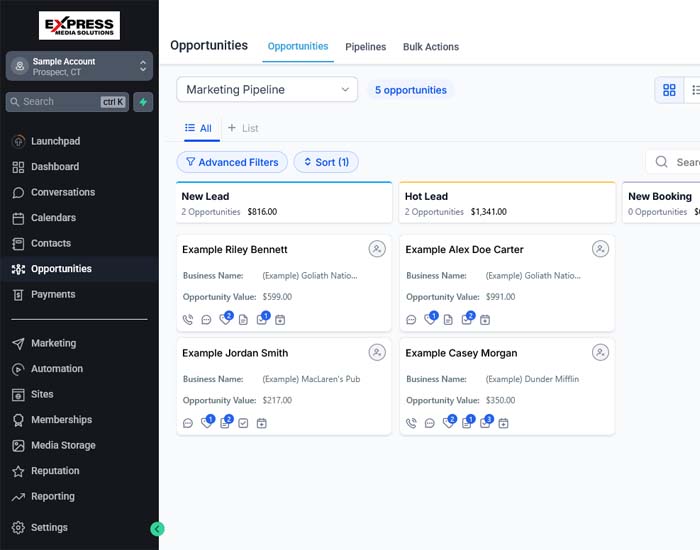The width and height of the screenshot is (700, 550).
Task: Open tasks icon on Riley Bennett card
Action: 262,319
